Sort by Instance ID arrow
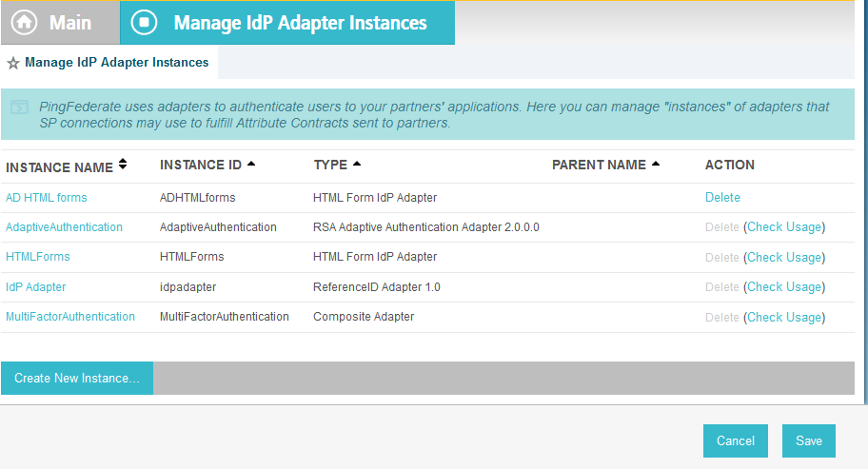 pyautogui.click(x=251, y=164)
